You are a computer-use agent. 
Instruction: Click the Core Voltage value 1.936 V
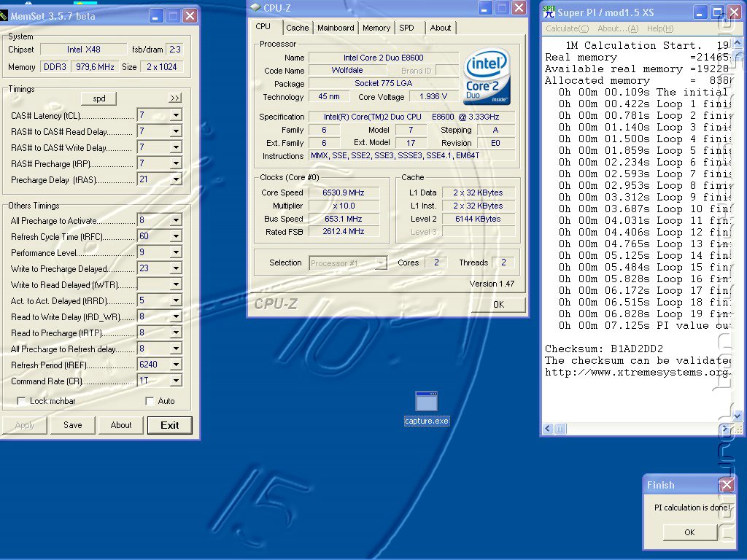[x=433, y=97]
